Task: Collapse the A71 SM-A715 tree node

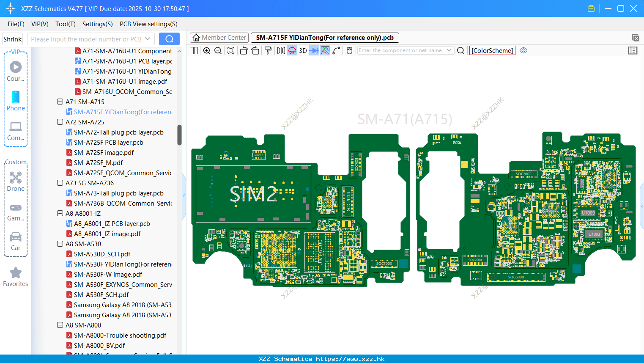Action: click(60, 102)
